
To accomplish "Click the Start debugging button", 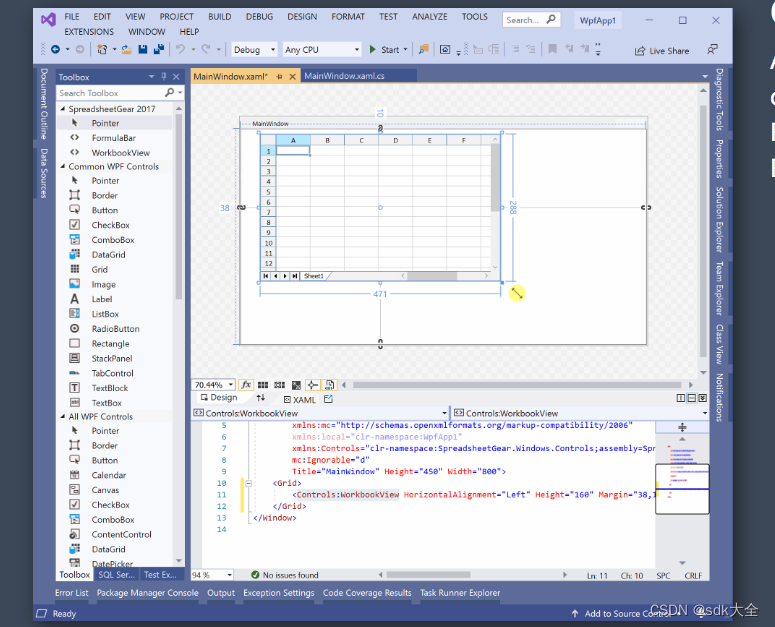I will point(384,49).
